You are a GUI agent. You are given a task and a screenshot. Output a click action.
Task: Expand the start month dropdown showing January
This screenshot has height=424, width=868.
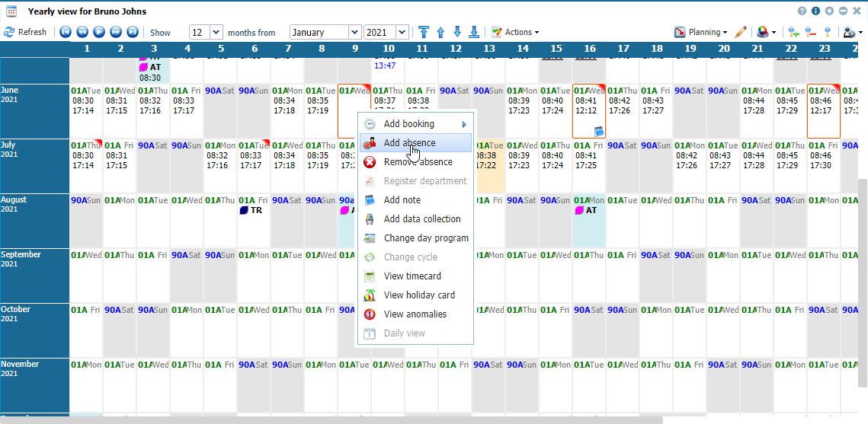click(354, 32)
